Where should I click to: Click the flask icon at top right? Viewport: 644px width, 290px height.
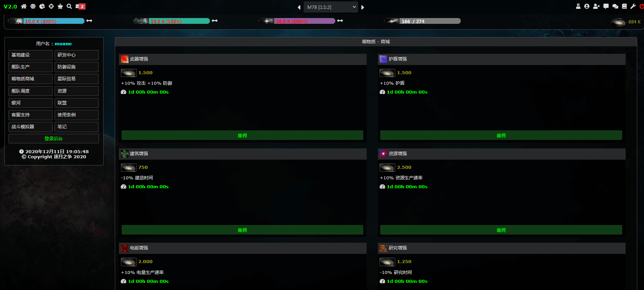point(578,6)
